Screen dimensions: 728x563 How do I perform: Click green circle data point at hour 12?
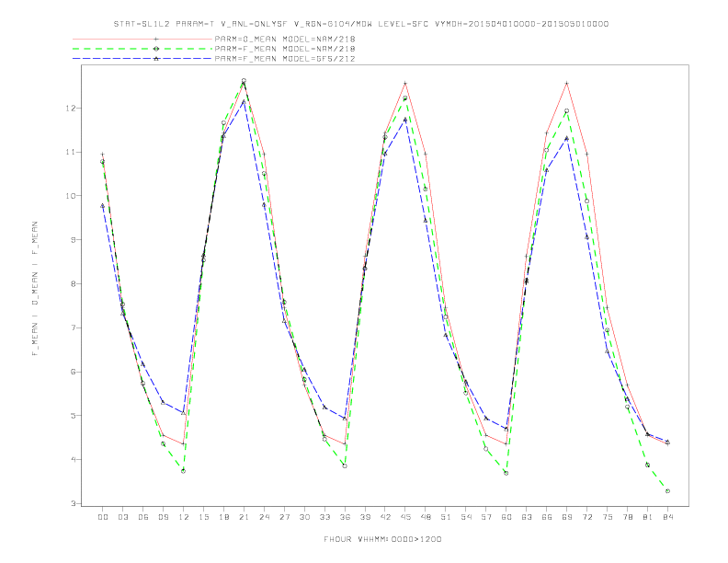(x=183, y=471)
